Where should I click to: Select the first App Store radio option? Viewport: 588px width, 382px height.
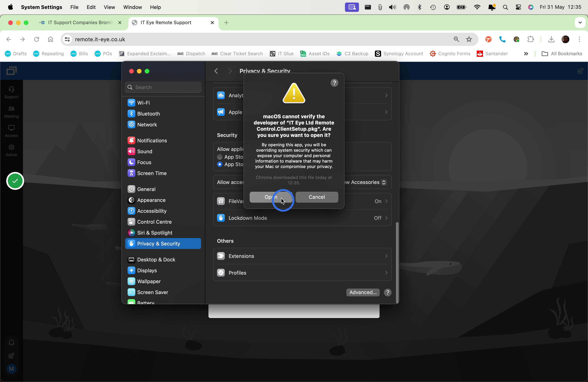click(x=220, y=157)
